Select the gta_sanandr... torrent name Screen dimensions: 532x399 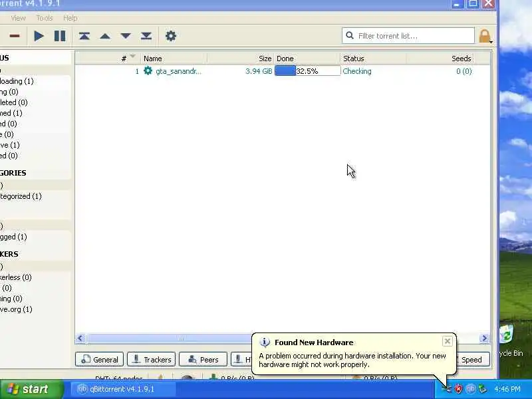[x=178, y=71]
